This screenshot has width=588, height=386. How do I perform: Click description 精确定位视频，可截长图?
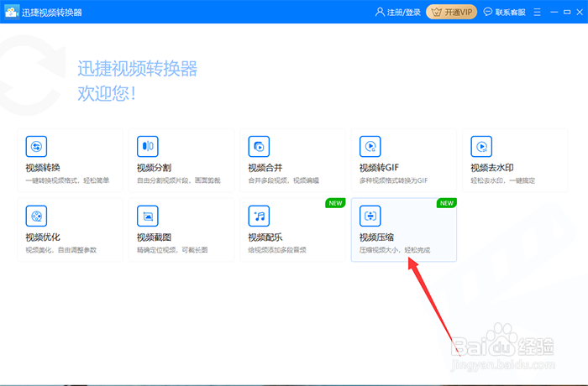172,250
